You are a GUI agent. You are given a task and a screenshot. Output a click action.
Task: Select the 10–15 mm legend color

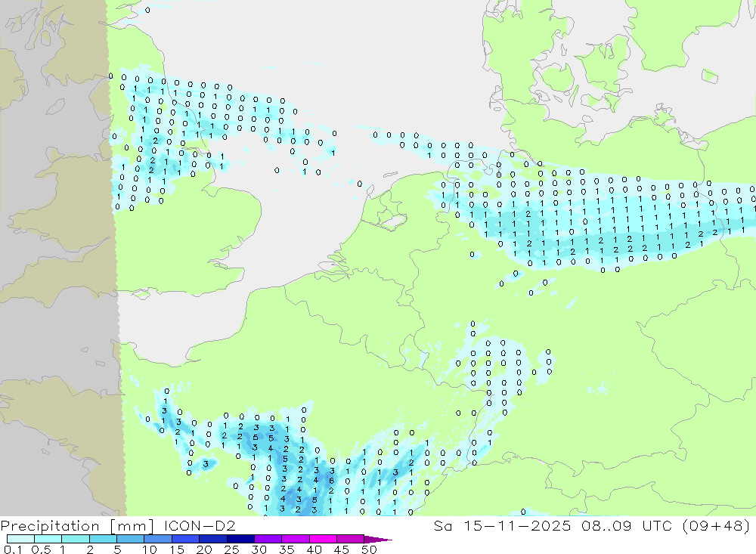pos(158,539)
